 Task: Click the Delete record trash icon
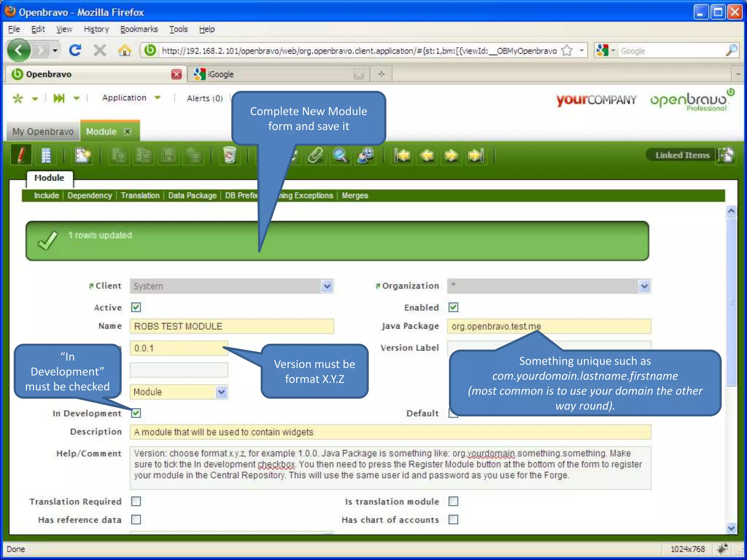click(x=229, y=156)
